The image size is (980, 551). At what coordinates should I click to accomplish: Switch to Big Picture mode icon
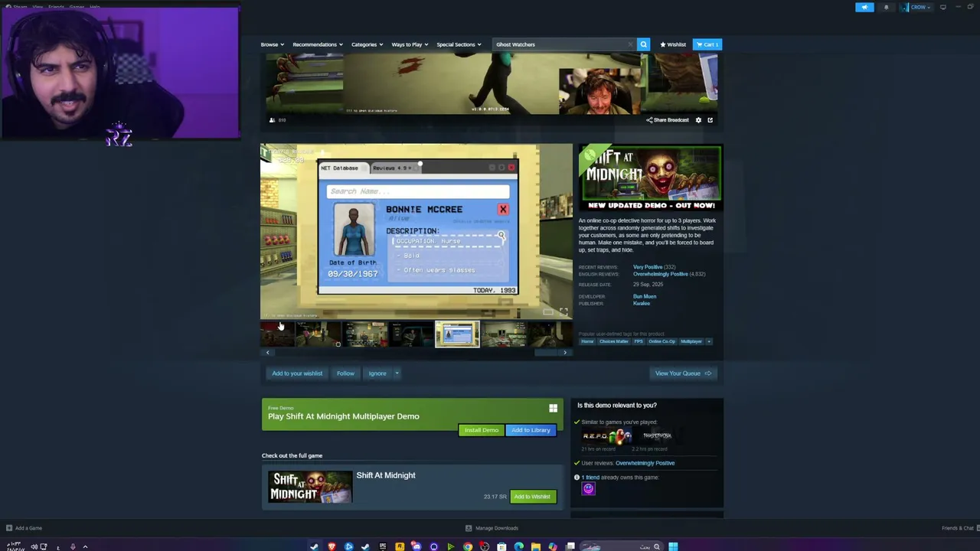[x=943, y=7]
